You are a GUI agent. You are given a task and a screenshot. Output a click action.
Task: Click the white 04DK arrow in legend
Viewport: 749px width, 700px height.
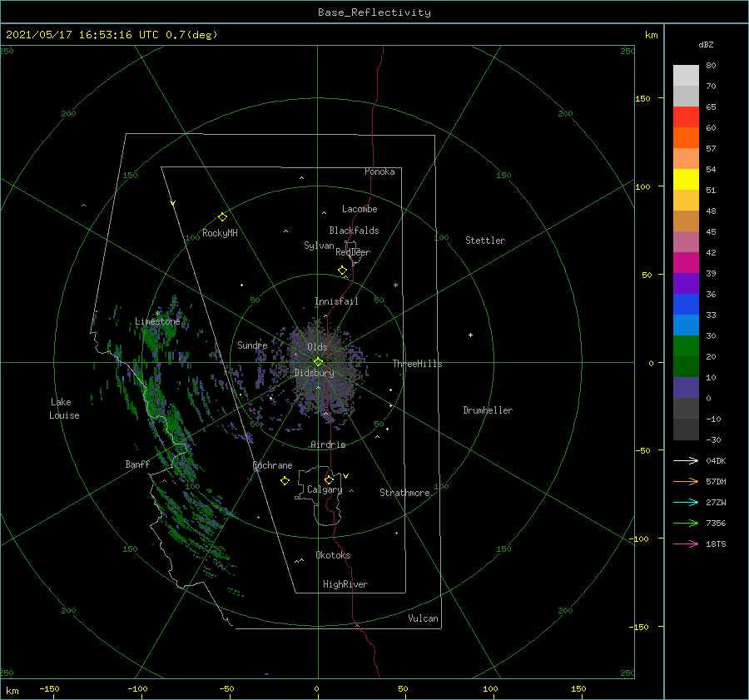(686, 460)
